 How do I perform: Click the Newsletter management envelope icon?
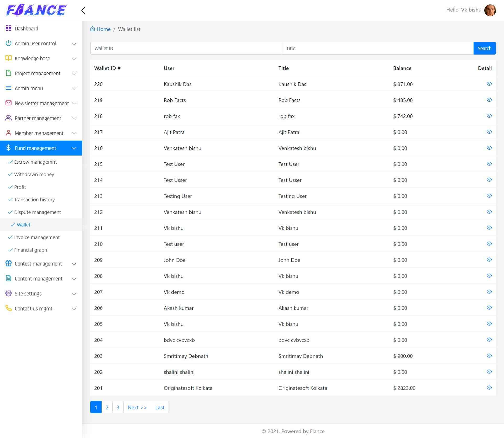pyautogui.click(x=8, y=103)
